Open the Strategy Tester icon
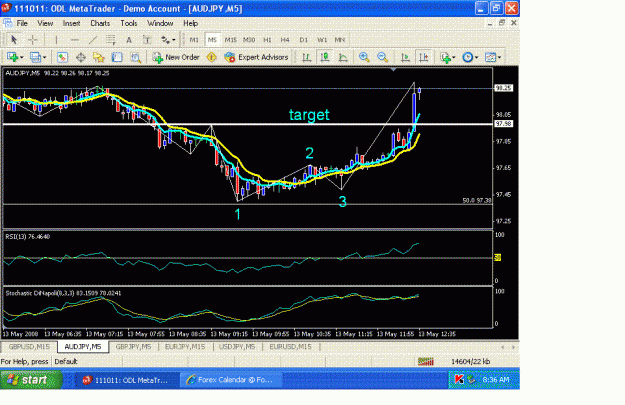 click(x=136, y=57)
